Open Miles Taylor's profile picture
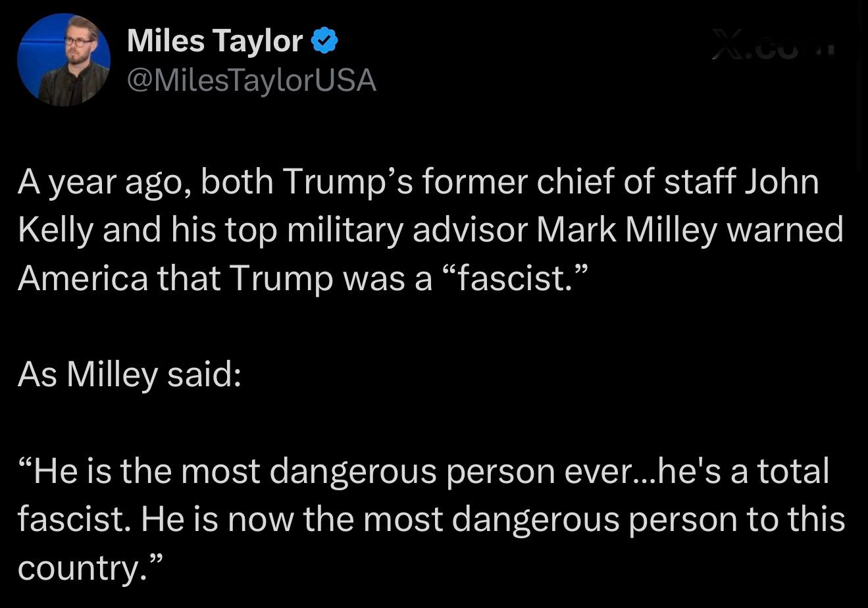This screenshot has height=608, width=868. [63, 60]
